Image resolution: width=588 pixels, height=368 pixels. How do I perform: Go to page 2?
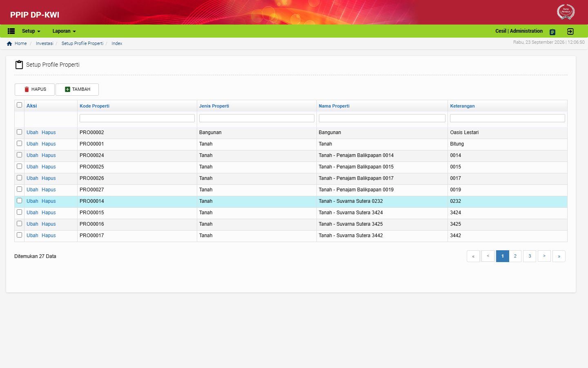click(x=515, y=256)
